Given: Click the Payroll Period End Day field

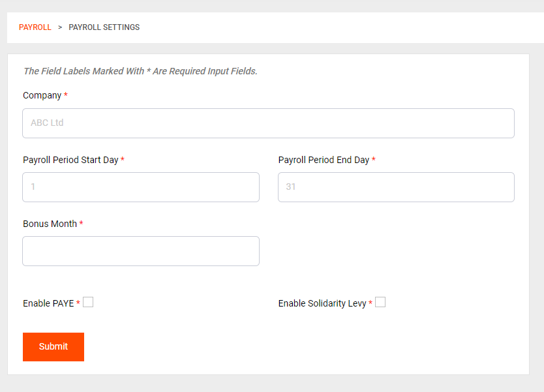Looking at the screenshot, I should tap(395, 187).
